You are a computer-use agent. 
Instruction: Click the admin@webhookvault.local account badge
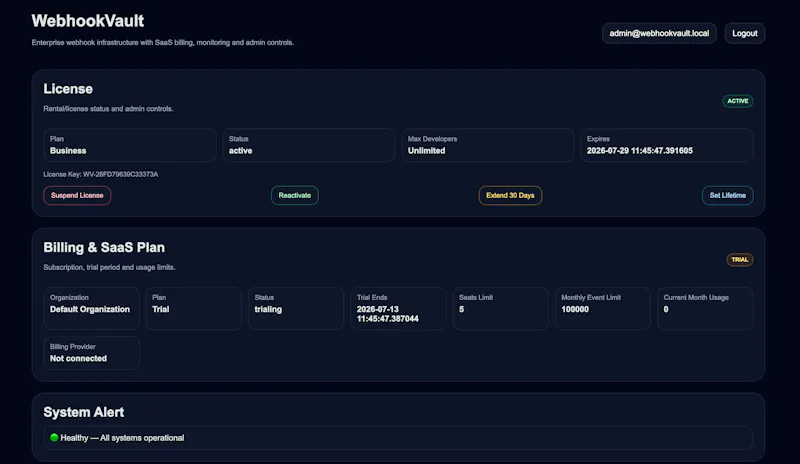[659, 33]
